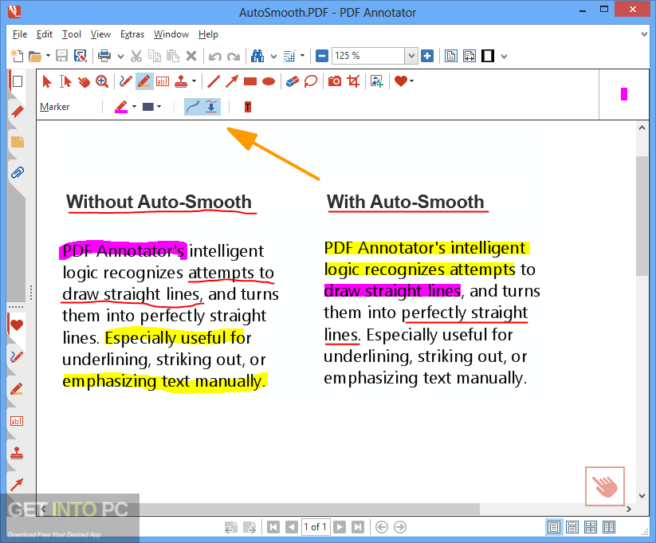Expand the view toolbar overflow chevron
The height and width of the screenshot is (543, 656).
point(504,56)
